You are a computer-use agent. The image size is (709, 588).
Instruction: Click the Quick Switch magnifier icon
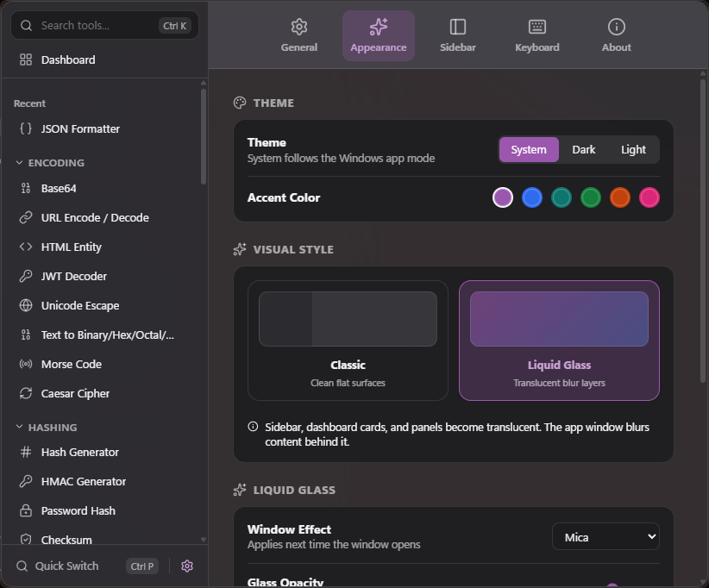click(22, 566)
